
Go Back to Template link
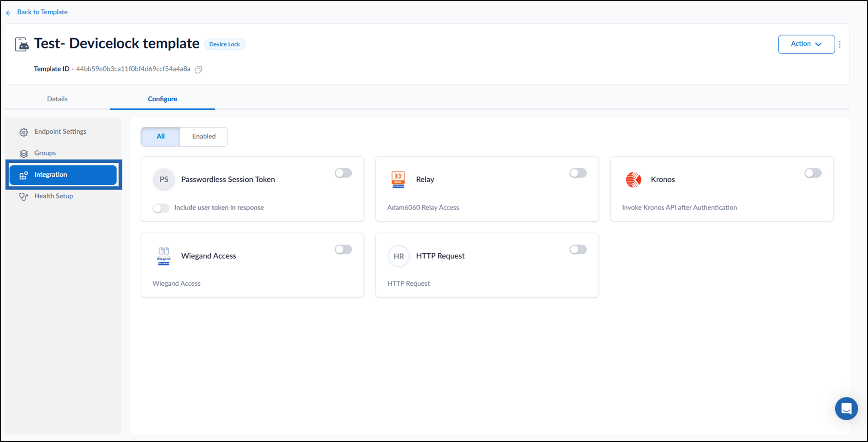42,12
